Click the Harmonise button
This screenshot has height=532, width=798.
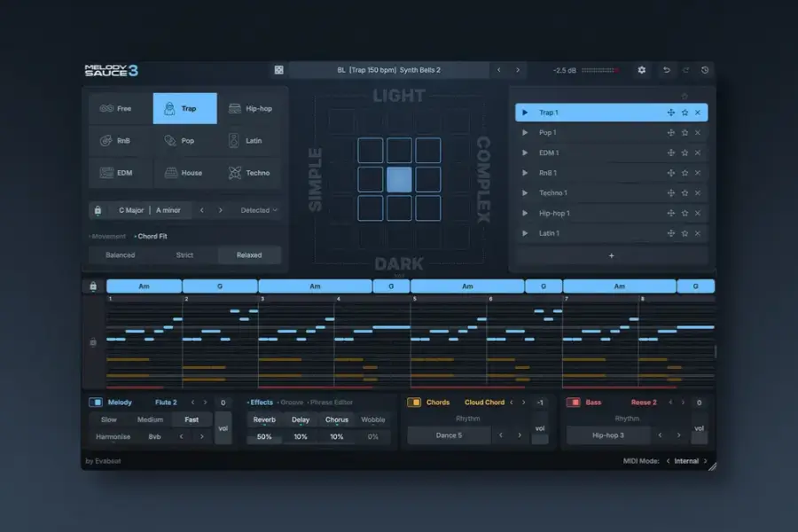tap(113, 437)
